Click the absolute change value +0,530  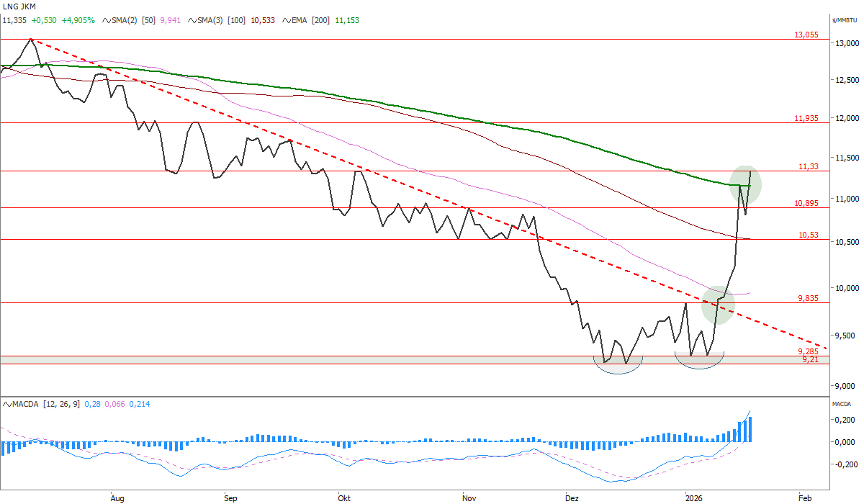[45, 20]
